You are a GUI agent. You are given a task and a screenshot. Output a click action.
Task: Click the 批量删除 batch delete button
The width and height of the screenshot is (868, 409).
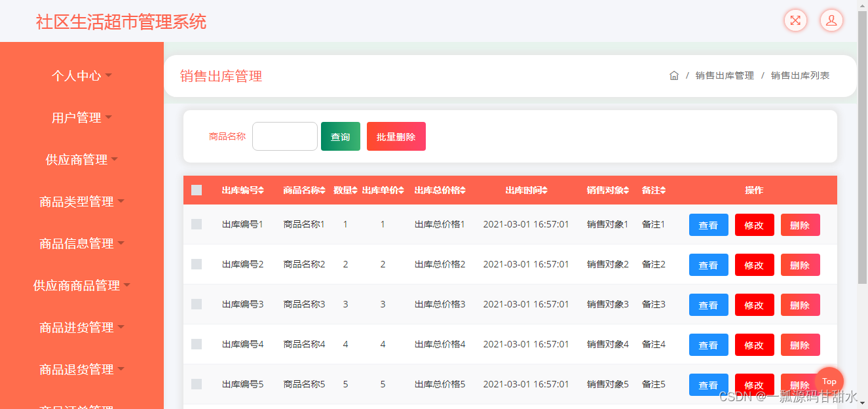pos(396,136)
